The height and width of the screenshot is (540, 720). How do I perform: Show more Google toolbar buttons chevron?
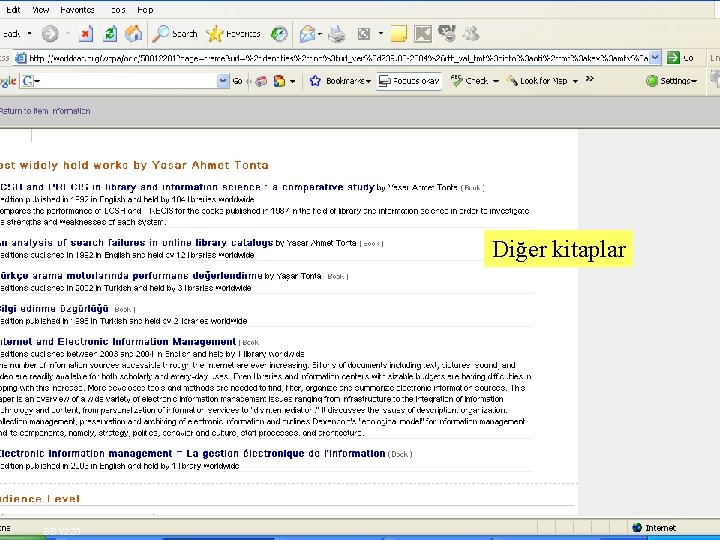point(590,79)
